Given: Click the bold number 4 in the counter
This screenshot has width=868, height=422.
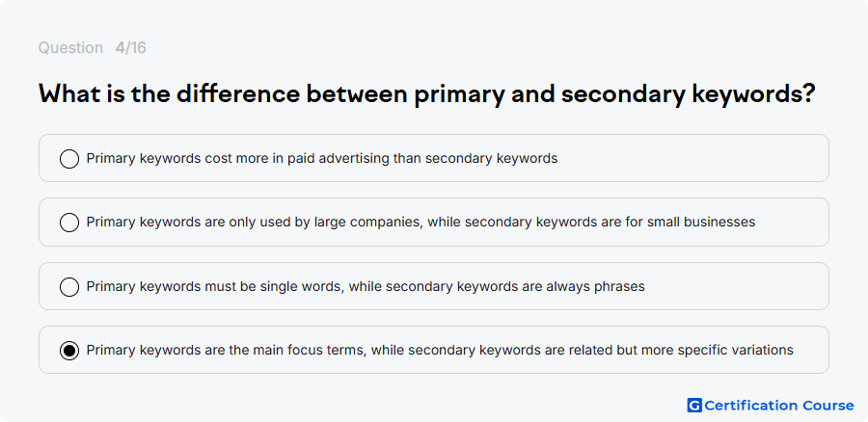Looking at the screenshot, I should pos(120,48).
